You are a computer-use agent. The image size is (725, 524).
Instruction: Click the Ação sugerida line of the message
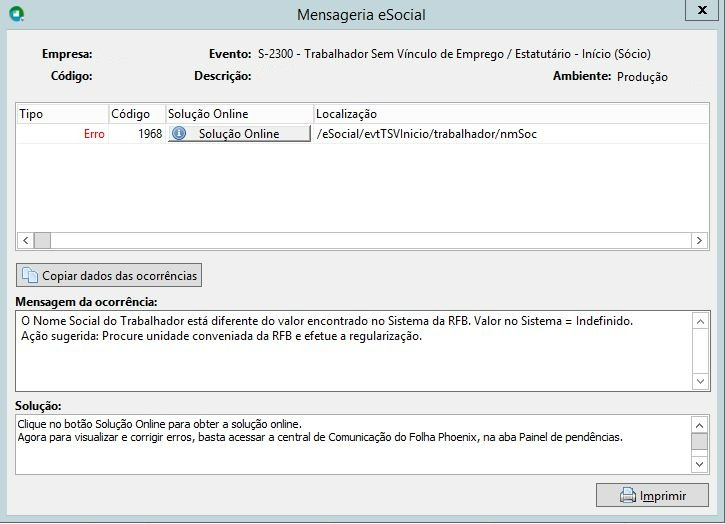[221, 336]
